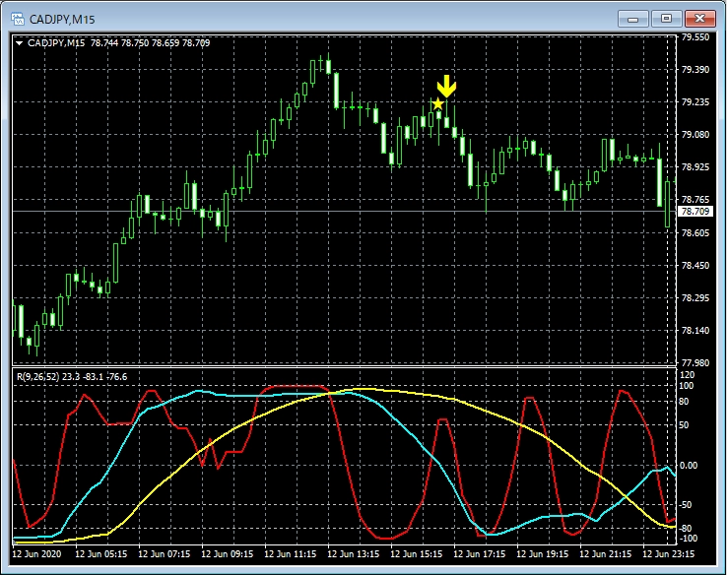Click the current price label 78.709

pos(695,212)
